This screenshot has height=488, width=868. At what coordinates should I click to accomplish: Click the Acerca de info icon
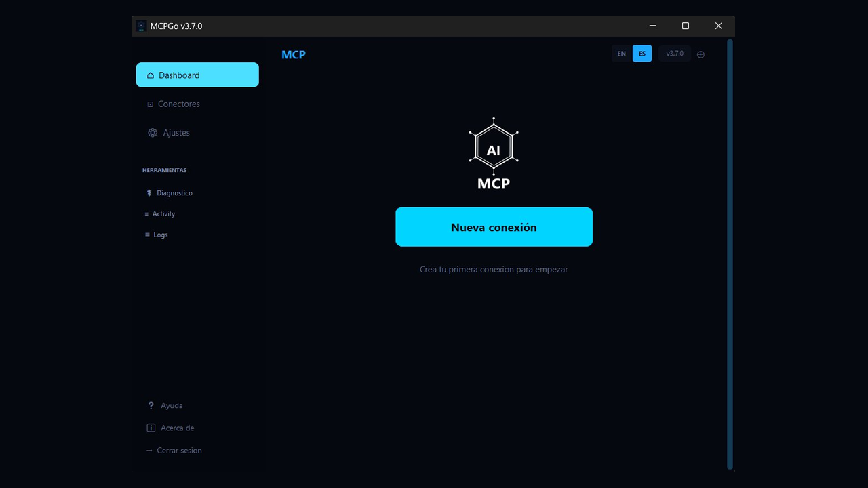tap(151, 428)
